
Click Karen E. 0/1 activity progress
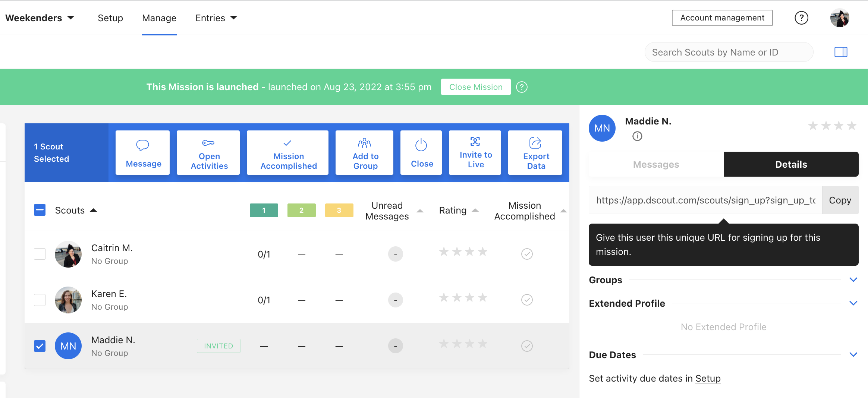click(x=264, y=300)
